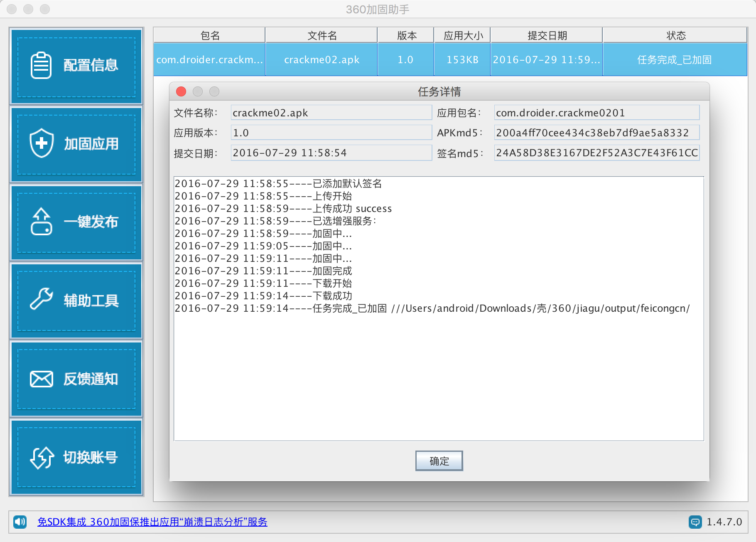
Task: Click the 签名md5 value field
Action: pos(596,153)
